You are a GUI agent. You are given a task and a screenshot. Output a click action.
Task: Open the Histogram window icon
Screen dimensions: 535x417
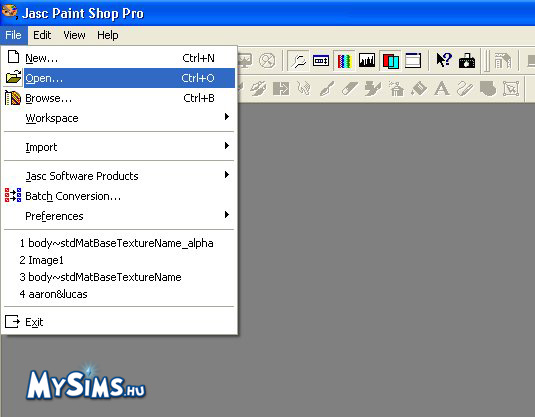(367, 61)
